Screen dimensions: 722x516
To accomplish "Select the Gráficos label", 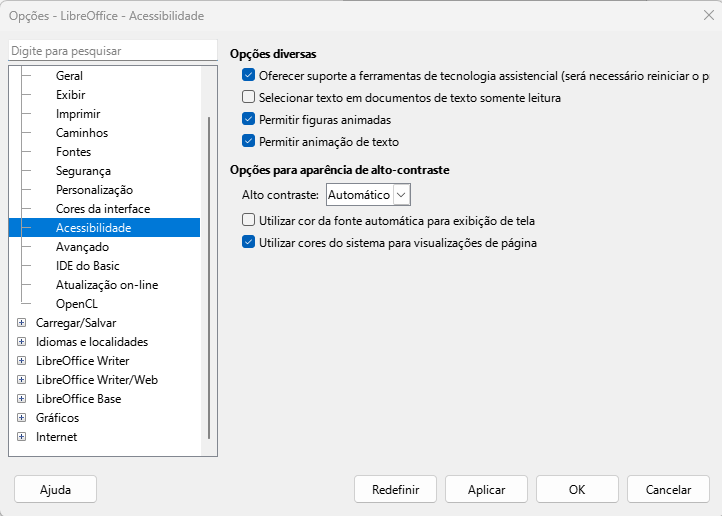I will [57, 417].
